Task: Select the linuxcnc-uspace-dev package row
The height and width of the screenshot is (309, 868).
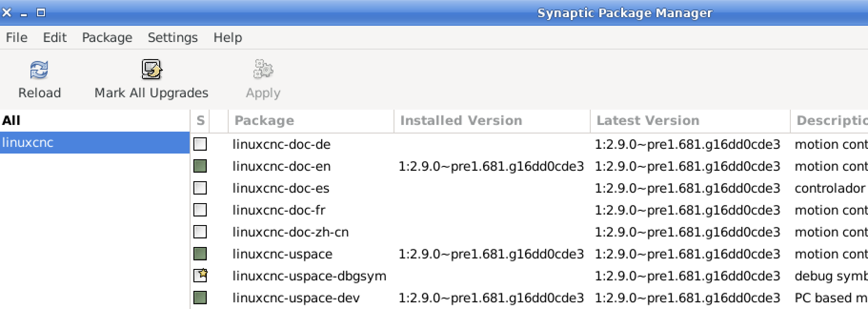Action: pos(529,298)
